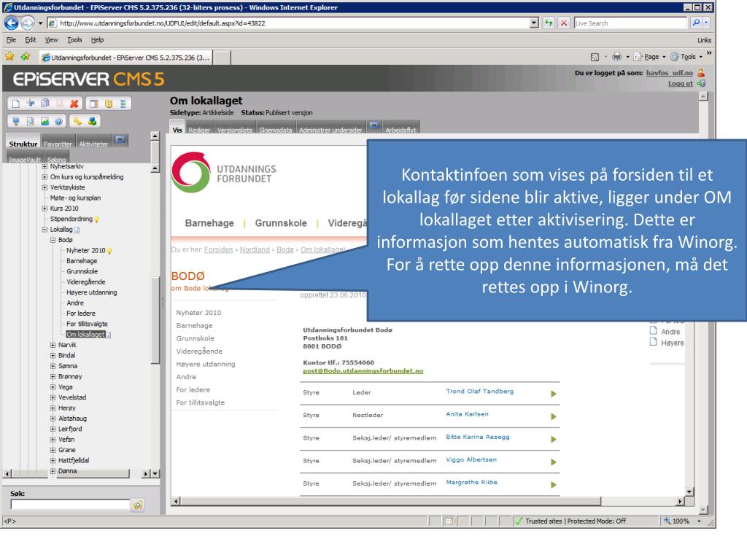747x560 pixels.
Task: Open the IE Tools toolbar dropdown
Action: coord(687,57)
